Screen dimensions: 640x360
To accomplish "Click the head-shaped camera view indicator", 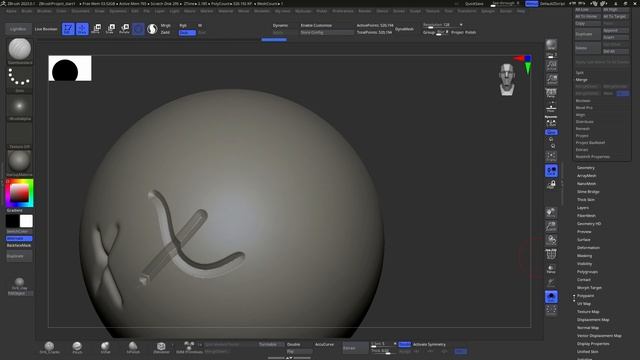I will pyautogui.click(x=507, y=80).
